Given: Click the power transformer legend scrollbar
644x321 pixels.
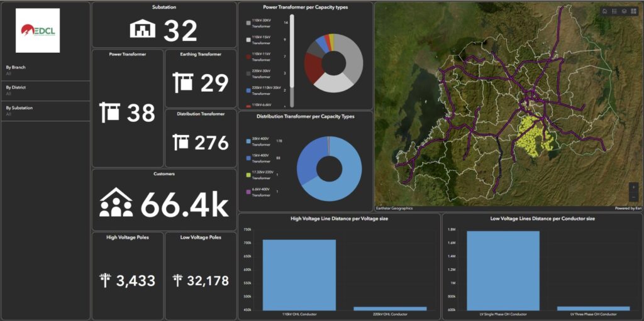Looking at the screenshot, I should 292,61.
